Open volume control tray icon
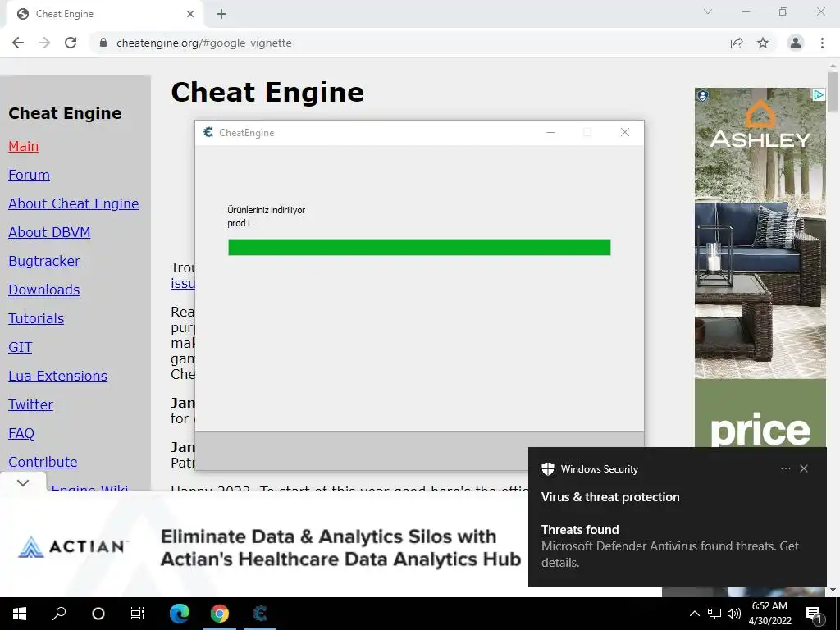 point(734,614)
